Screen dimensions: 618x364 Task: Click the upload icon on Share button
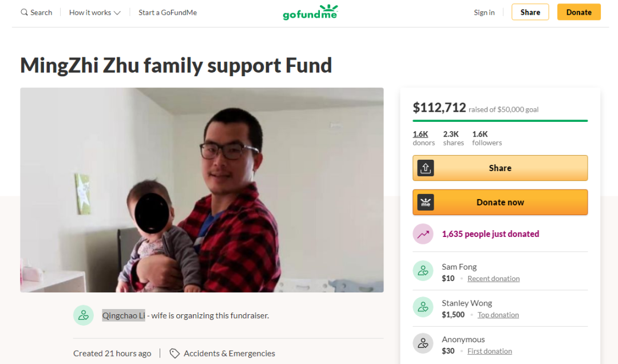coord(426,168)
